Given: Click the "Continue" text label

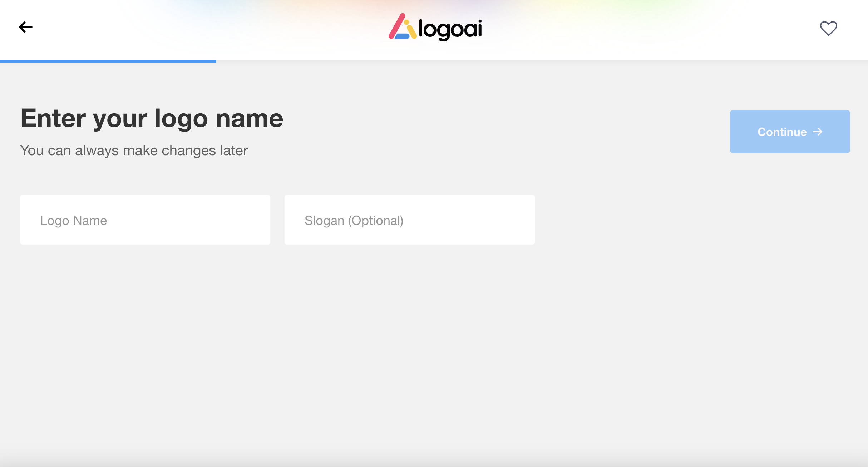Looking at the screenshot, I should click(782, 132).
